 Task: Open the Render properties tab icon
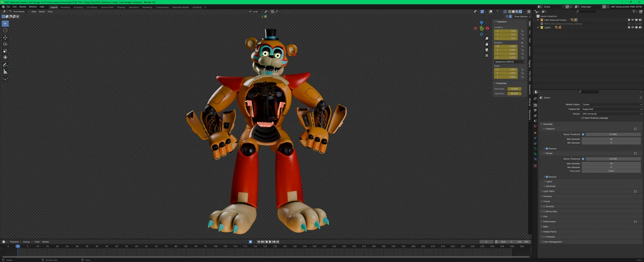[535, 105]
